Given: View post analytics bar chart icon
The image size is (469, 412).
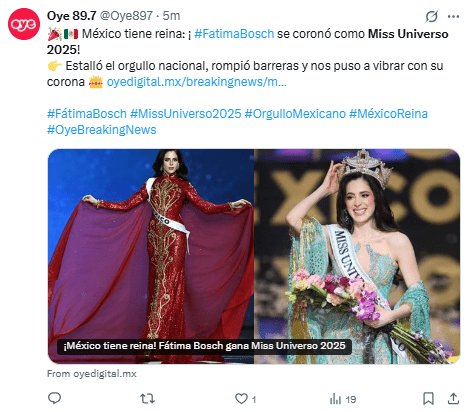Looking at the screenshot, I should 343,399.
